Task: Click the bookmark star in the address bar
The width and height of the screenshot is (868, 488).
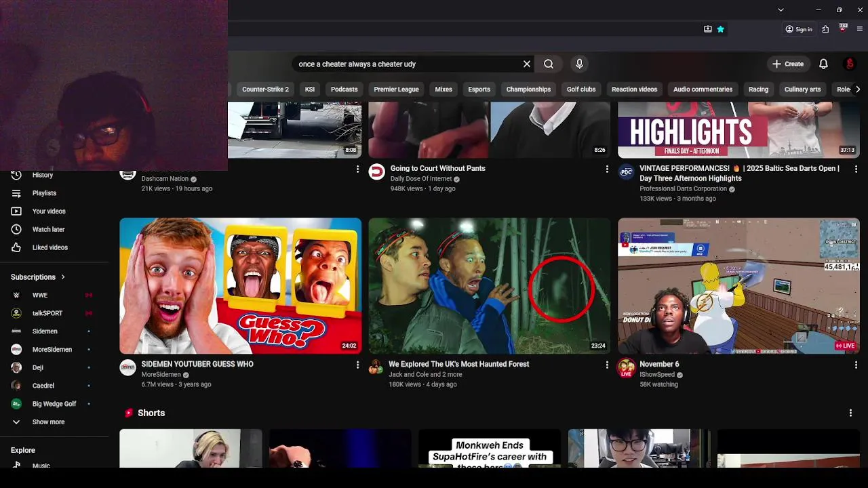Action: [x=720, y=29]
